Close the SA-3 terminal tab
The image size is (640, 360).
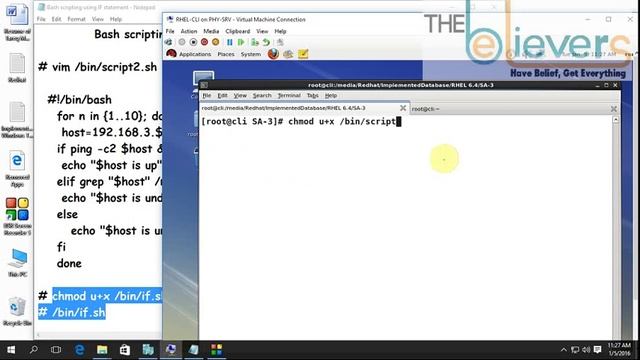pyautogui.click(x=403, y=108)
